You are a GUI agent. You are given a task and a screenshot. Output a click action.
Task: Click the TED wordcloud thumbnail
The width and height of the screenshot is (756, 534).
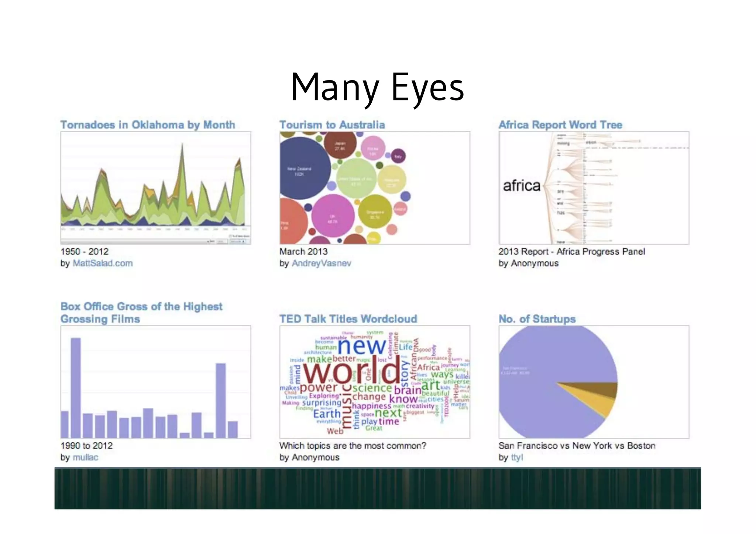click(375, 382)
